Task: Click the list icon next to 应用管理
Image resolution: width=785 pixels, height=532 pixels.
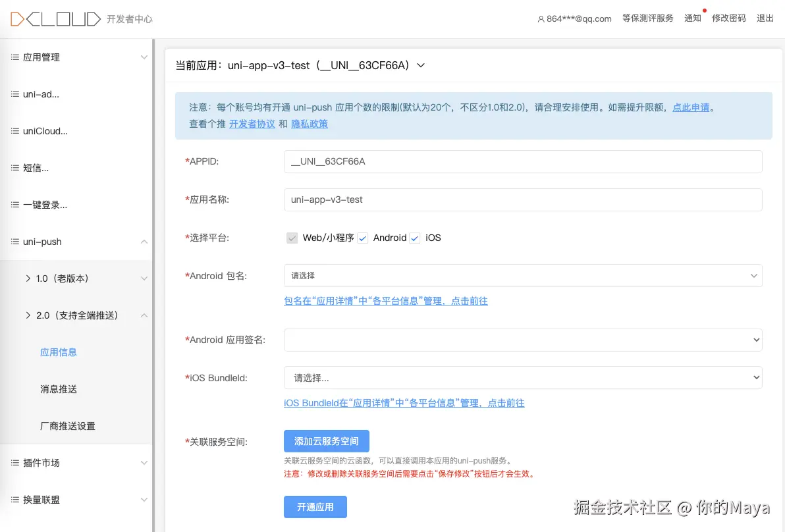Action: 15,57
